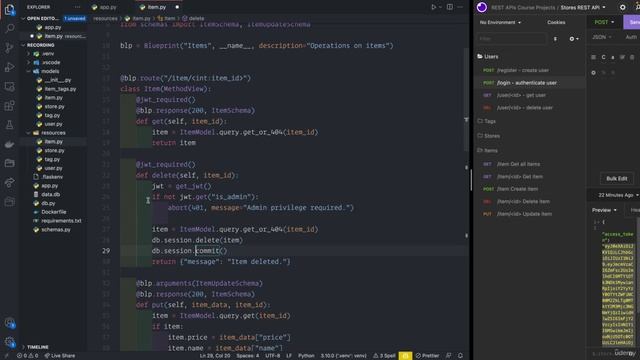Screen dimensions: 640x360
Task: Open the Extensions view
Action: point(9,106)
